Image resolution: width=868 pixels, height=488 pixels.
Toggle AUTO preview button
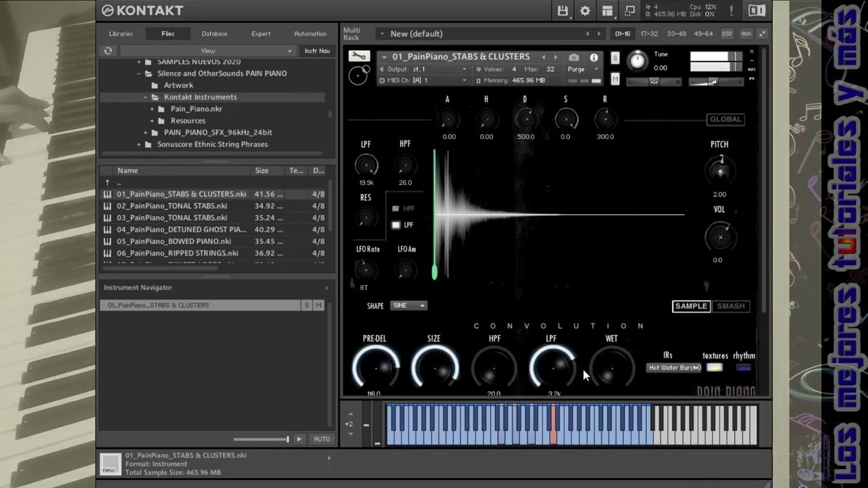pos(321,439)
